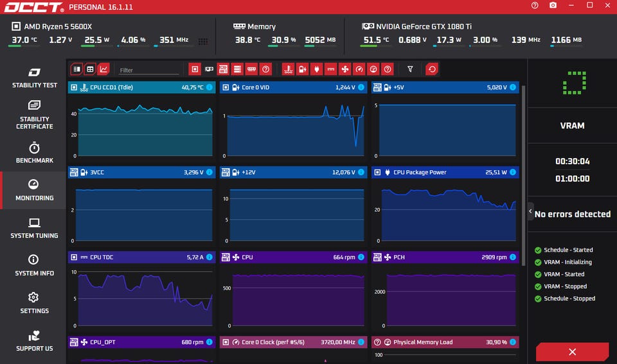Toggle the motherboard sensor source filter
The height and width of the screenshot is (364, 617).
pyautogui.click(x=223, y=69)
